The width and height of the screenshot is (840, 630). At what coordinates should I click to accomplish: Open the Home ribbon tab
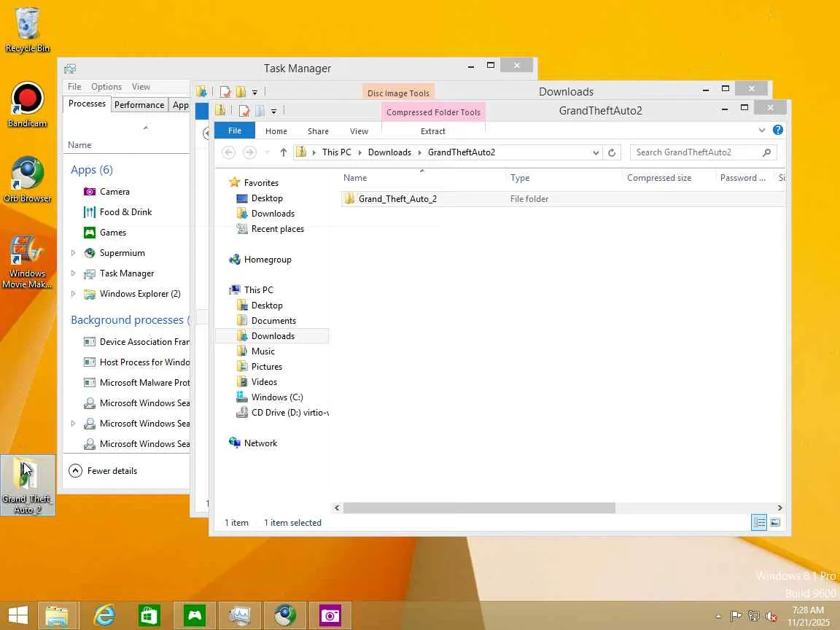276,131
